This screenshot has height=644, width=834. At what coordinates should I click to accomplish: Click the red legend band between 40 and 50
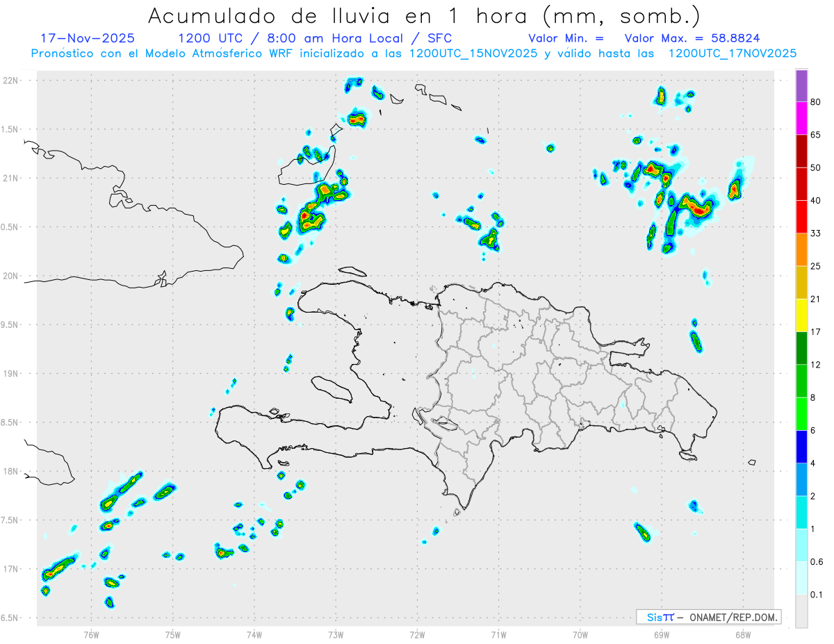pos(801,184)
